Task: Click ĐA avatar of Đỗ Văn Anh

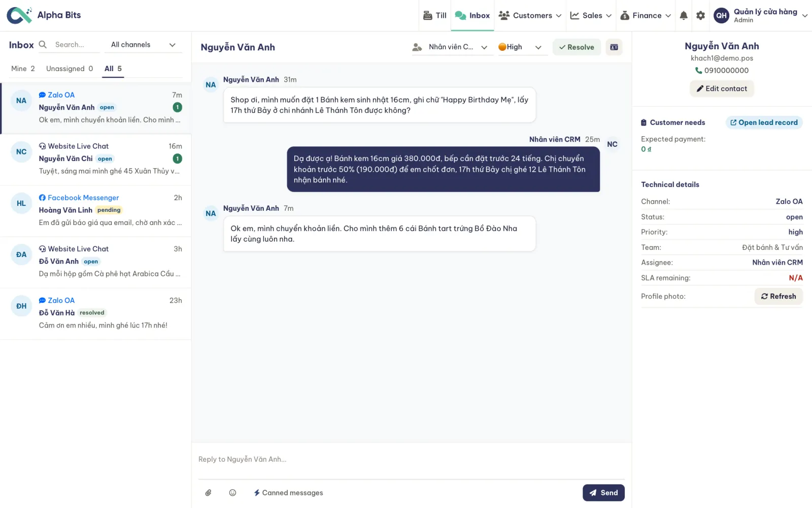Action: click(21, 255)
